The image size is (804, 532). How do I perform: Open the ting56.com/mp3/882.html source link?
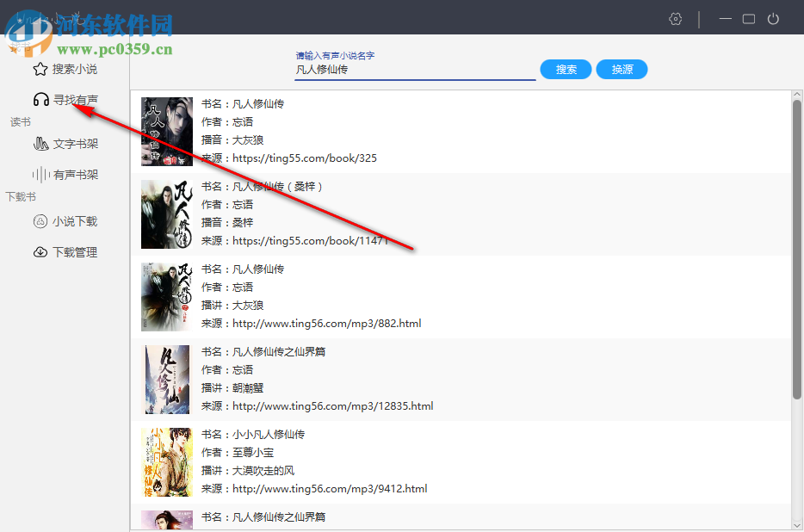click(325, 323)
